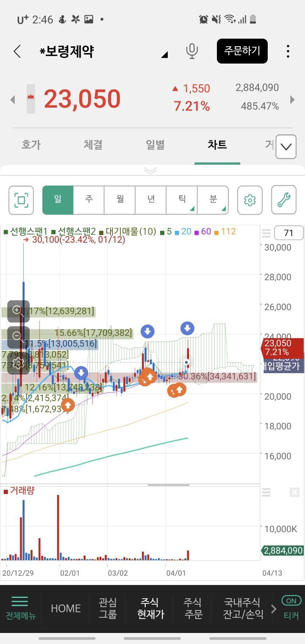Open fullscreen chart view icon
The height and width of the screenshot is (644, 305).
tap(21, 200)
